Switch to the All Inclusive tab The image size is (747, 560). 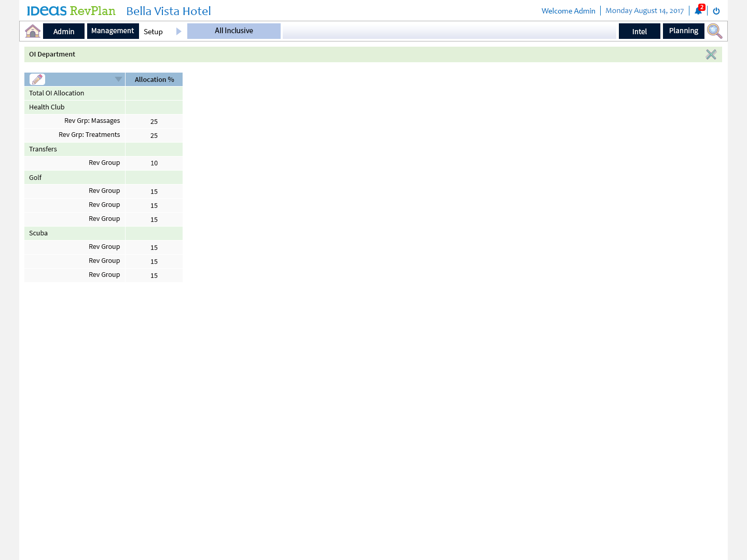(x=234, y=31)
